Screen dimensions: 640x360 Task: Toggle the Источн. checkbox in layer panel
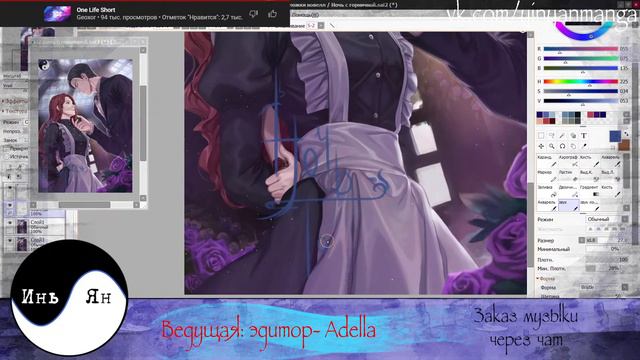(7, 156)
